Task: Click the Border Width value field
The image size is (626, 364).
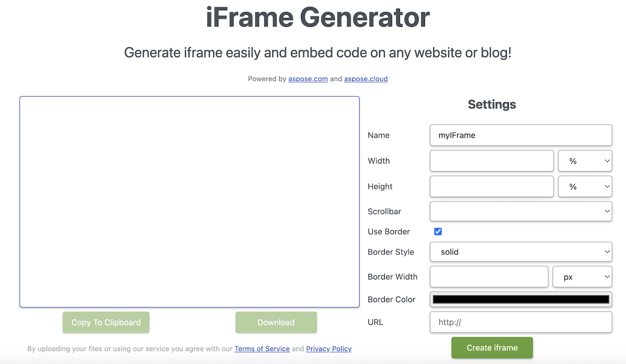Action: tap(489, 277)
